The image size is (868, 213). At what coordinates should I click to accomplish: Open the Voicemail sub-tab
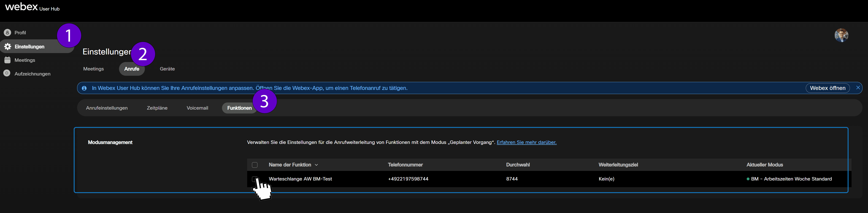(x=197, y=108)
